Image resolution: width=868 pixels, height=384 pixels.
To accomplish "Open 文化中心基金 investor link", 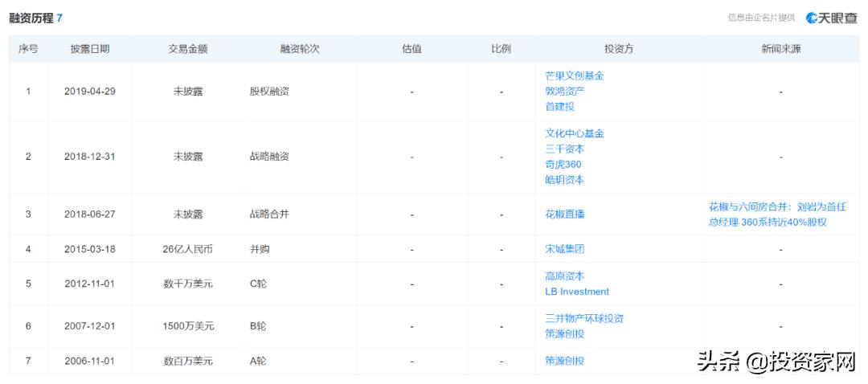I will (574, 133).
